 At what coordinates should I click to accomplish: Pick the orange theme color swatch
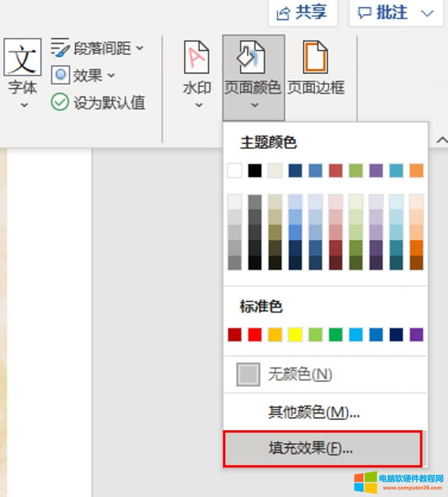coord(416,171)
